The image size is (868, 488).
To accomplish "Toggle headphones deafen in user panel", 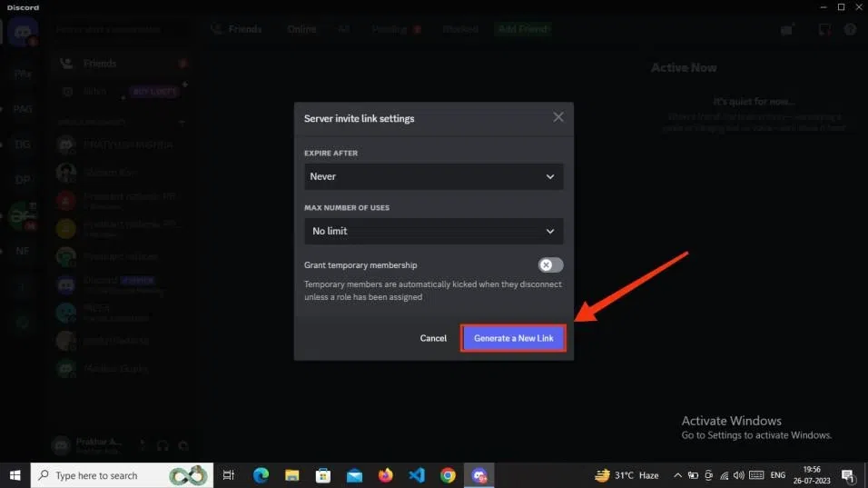I will tap(163, 444).
